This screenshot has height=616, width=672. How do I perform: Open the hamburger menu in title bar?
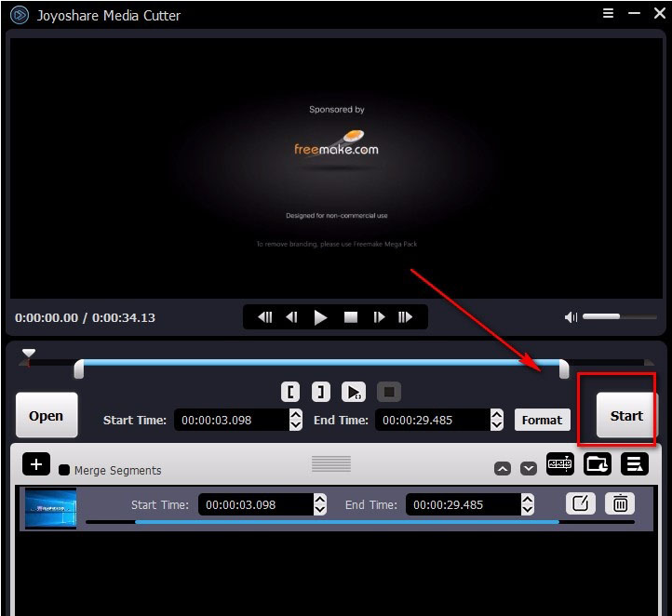click(x=608, y=14)
